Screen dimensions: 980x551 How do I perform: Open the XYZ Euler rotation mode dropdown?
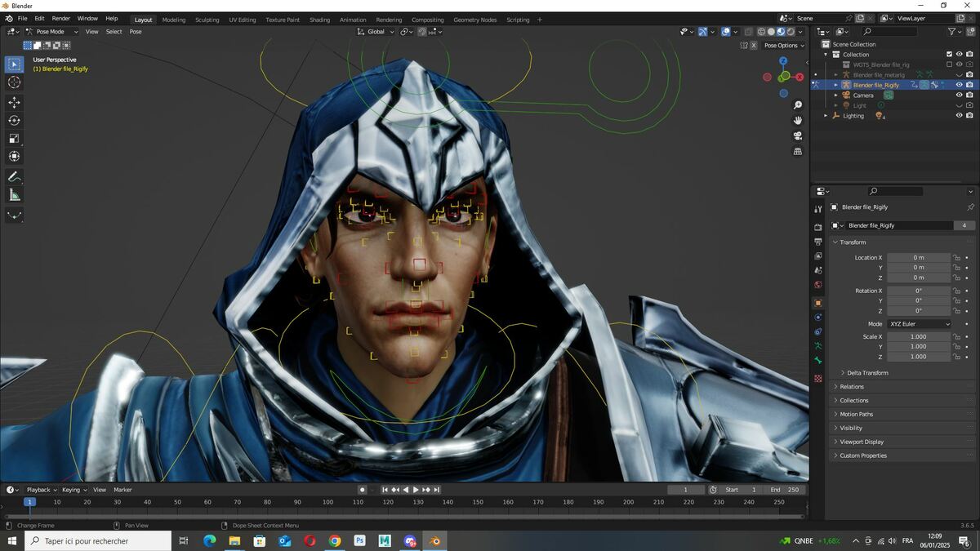click(x=920, y=324)
